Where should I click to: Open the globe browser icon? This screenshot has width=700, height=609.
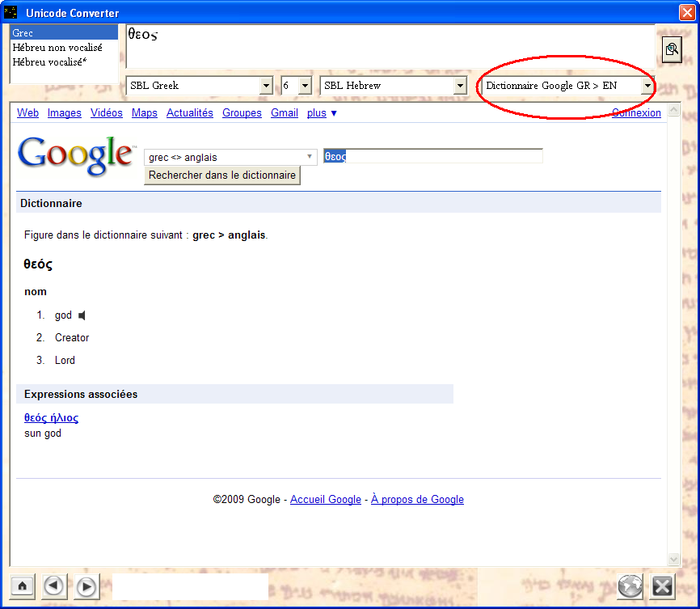tap(630, 586)
